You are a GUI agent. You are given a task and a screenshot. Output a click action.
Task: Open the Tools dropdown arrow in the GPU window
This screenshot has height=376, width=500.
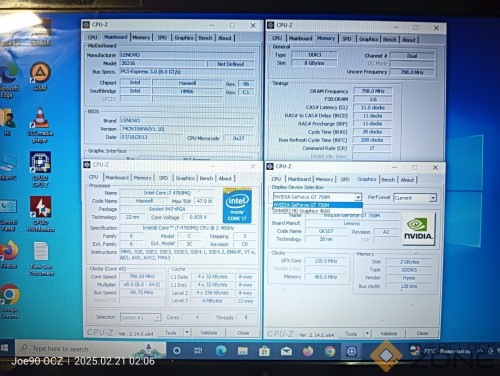click(x=367, y=333)
